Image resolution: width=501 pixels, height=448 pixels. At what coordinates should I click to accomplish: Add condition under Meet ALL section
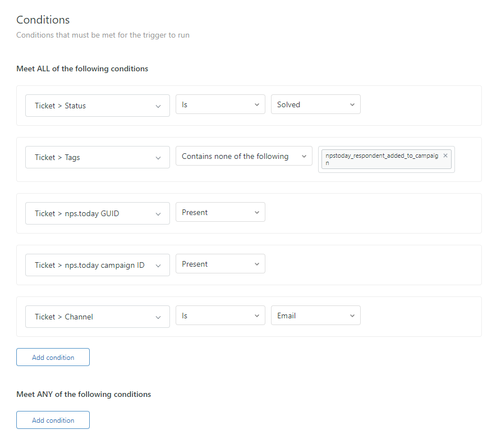click(x=53, y=358)
